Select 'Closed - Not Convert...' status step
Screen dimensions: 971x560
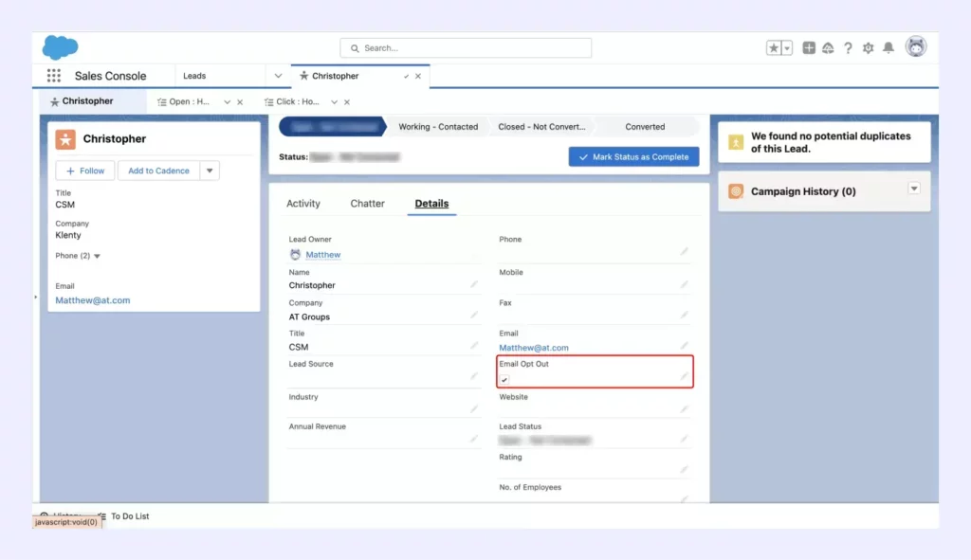pos(541,127)
